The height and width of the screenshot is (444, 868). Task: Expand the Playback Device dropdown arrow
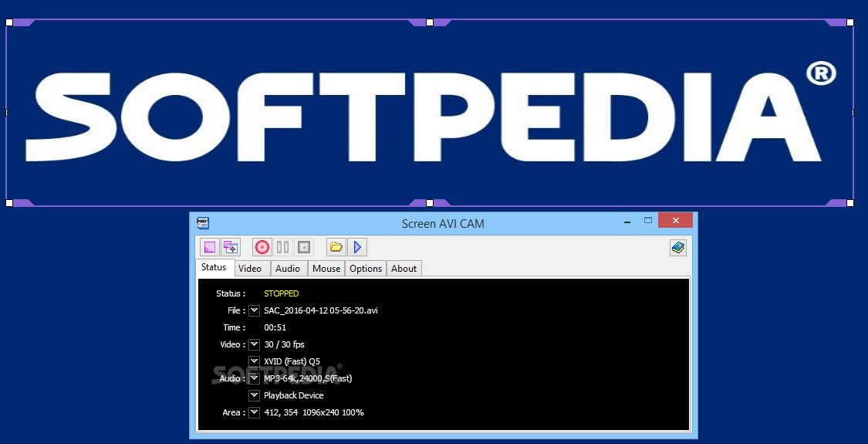point(254,395)
